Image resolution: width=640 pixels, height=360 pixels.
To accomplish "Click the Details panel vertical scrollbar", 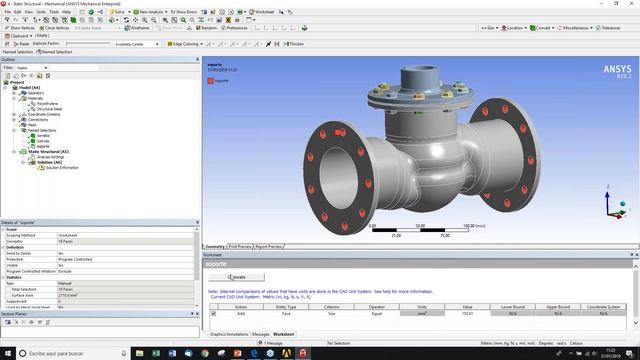I will click(x=197, y=267).
